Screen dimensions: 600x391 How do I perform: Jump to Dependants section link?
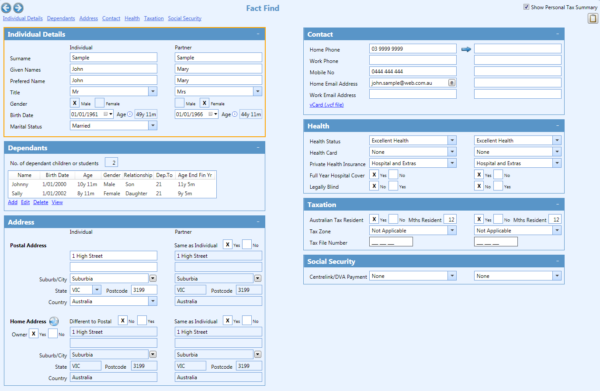point(61,18)
